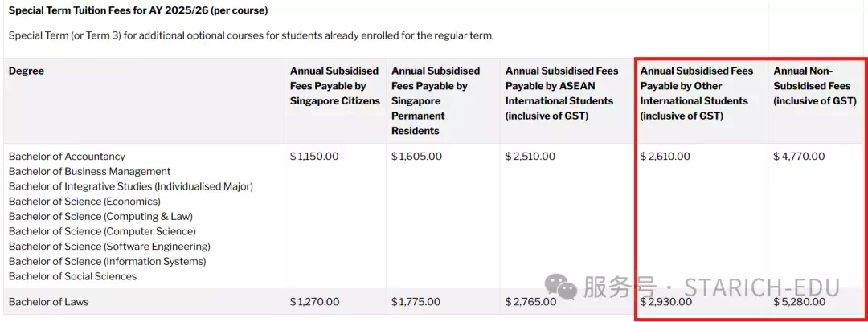Click the $2,510.00 ASEAN fee value

coord(530,157)
